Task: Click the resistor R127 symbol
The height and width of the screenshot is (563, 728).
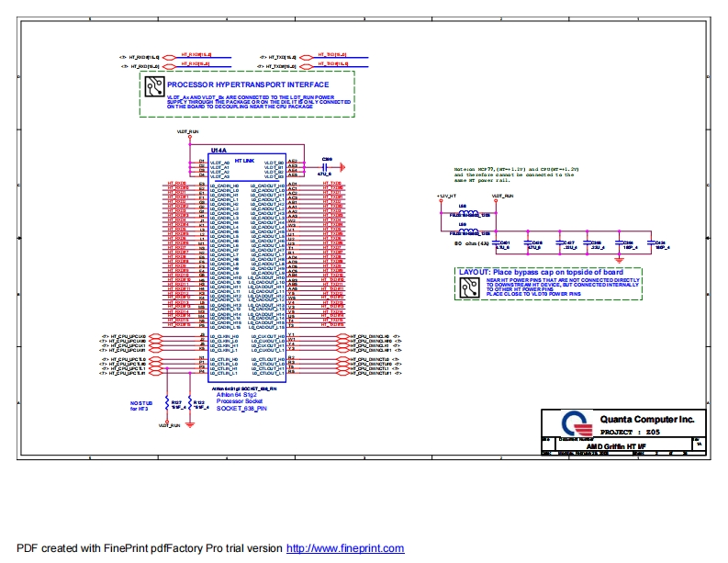Action: coord(166,404)
